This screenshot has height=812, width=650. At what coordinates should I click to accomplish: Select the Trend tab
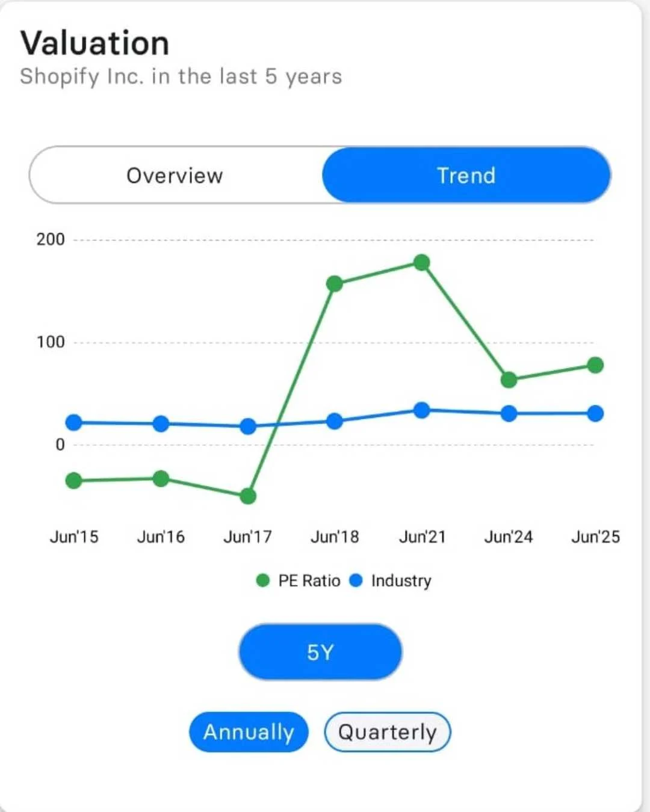[x=466, y=175]
